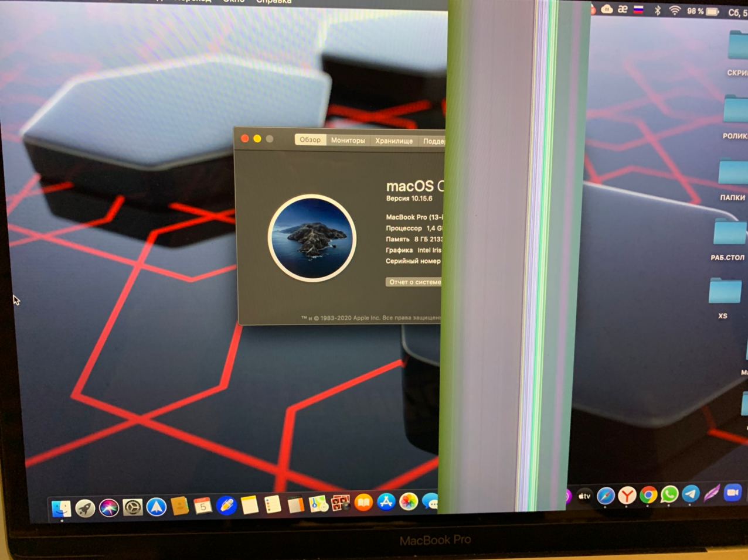The image size is (748, 560).
Task: Minimize the About This Mac window
Action: pyautogui.click(x=257, y=139)
